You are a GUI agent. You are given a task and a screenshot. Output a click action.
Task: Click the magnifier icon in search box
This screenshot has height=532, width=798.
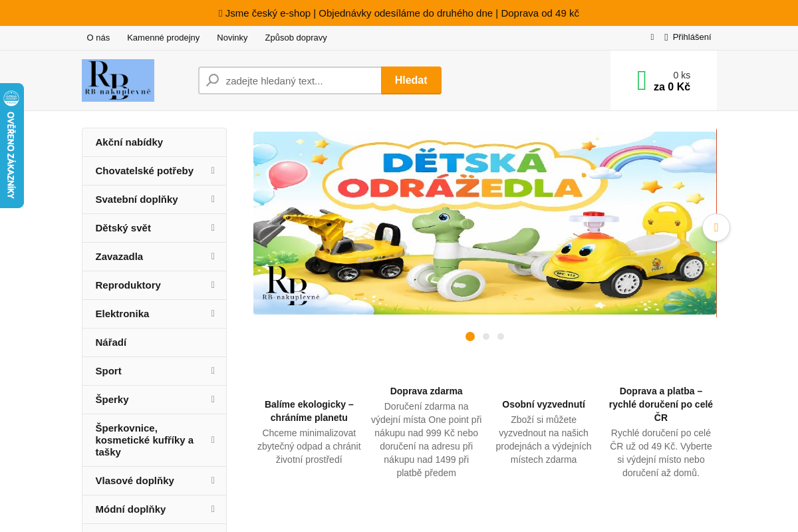point(213,80)
